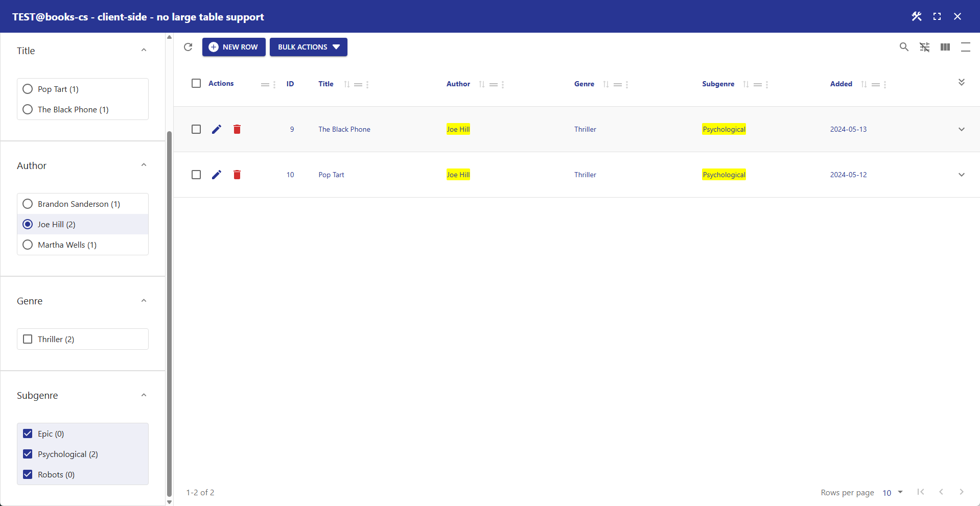Sort by Subgenre column arrows
The image size is (980, 506).
coord(746,84)
